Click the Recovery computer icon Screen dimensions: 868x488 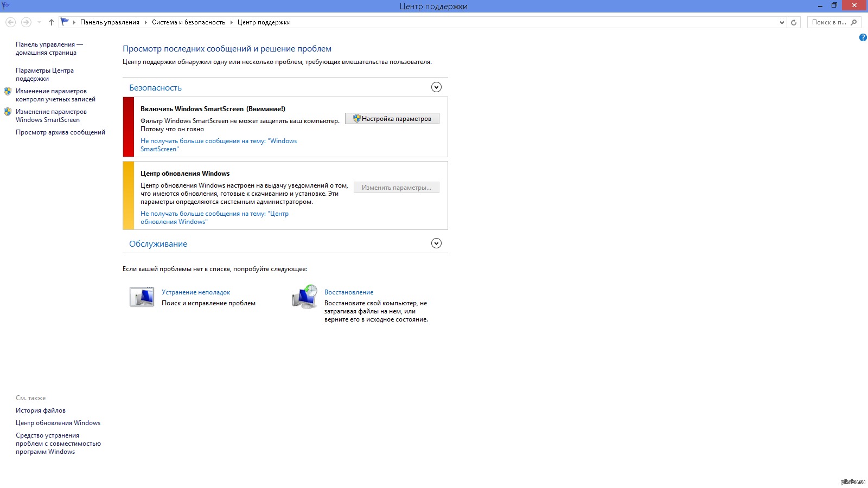coord(304,297)
